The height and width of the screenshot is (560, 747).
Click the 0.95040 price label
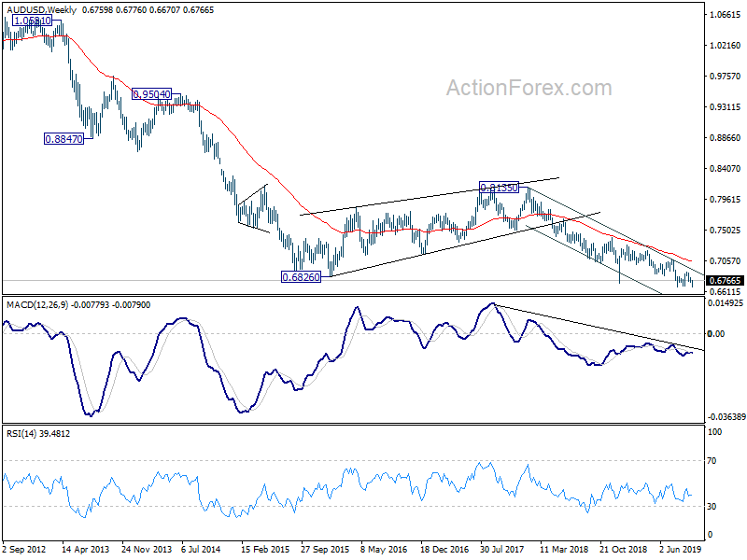[151, 94]
